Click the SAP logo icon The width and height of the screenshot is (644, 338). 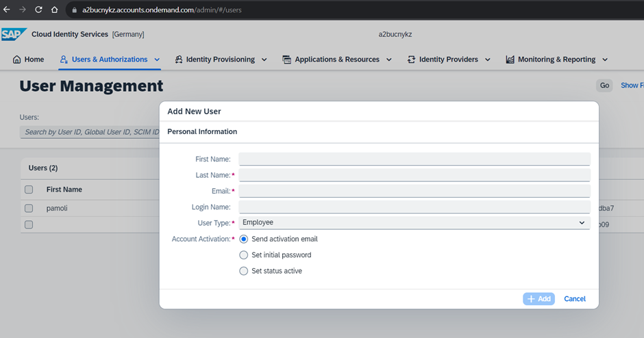[14, 34]
